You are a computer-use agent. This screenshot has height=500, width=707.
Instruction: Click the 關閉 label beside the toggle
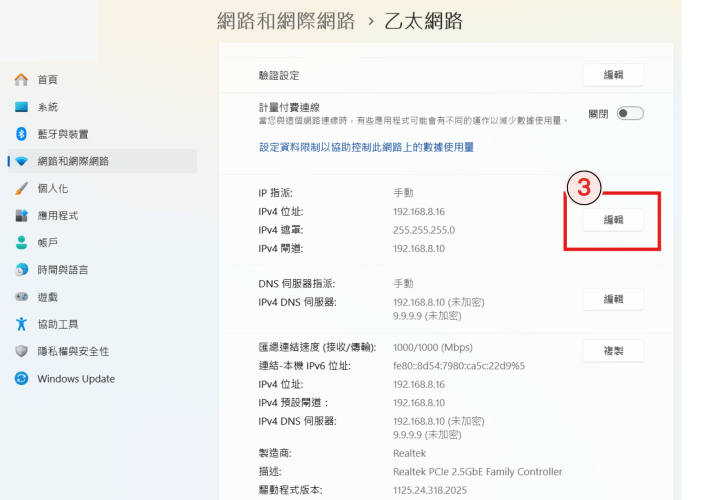point(598,114)
